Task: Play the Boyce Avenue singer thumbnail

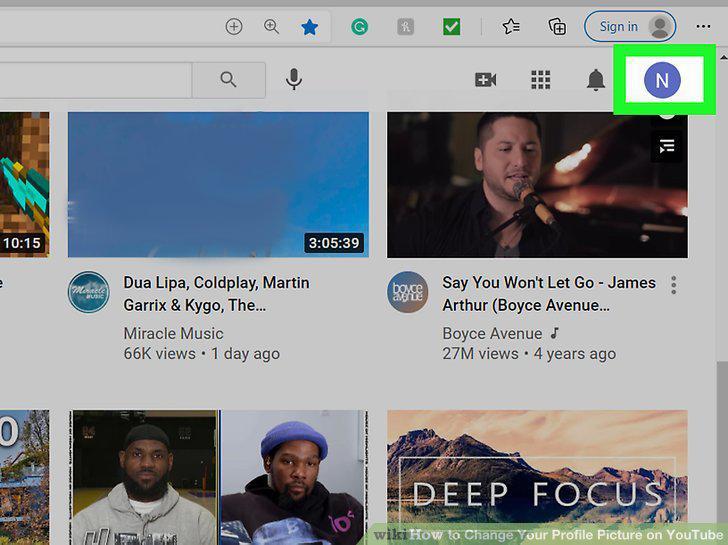Action: pyautogui.click(x=537, y=184)
